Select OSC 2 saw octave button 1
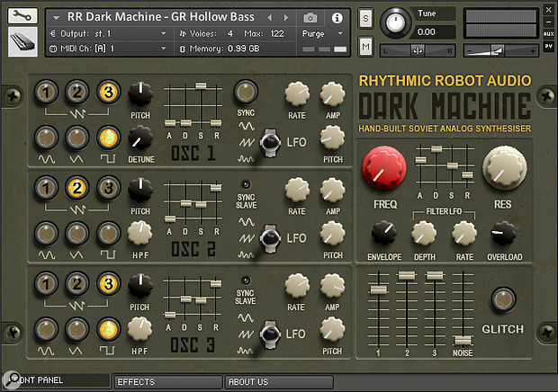558x392 pixels. (46, 188)
